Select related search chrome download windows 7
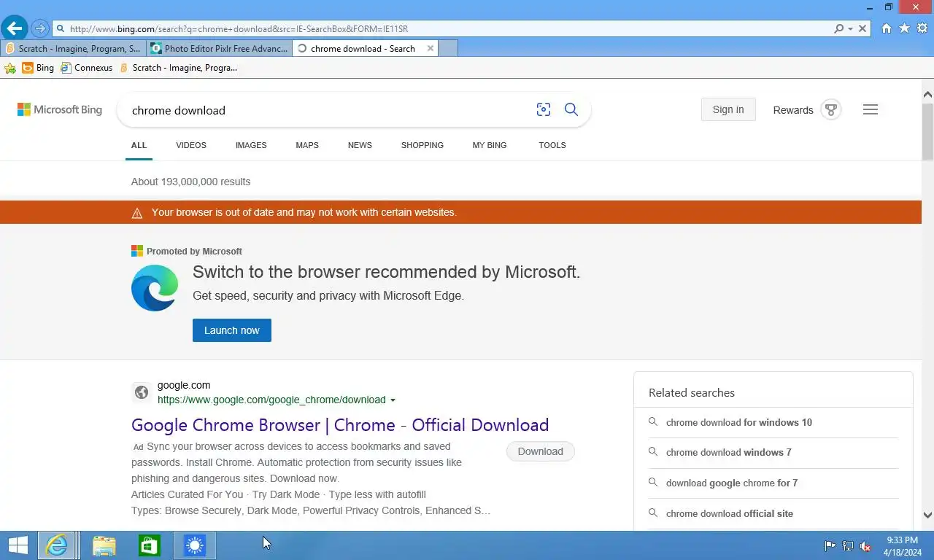The height and width of the screenshot is (560, 934). click(729, 452)
